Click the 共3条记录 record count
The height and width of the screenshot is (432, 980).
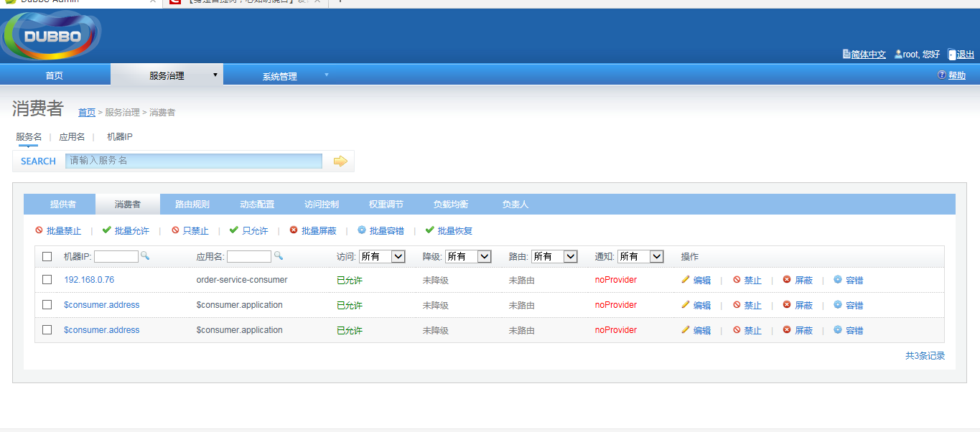click(x=925, y=355)
